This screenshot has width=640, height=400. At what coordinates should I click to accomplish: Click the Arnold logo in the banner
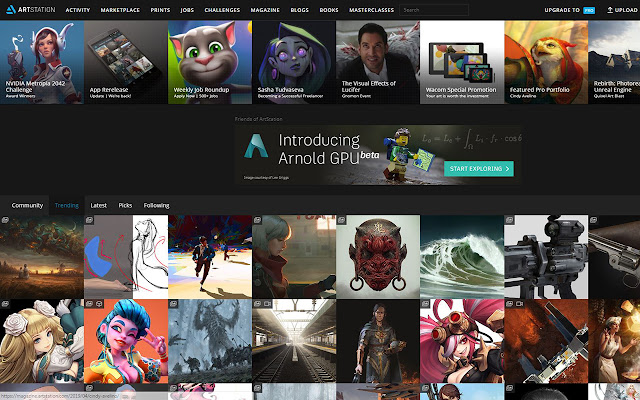click(x=256, y=146)
